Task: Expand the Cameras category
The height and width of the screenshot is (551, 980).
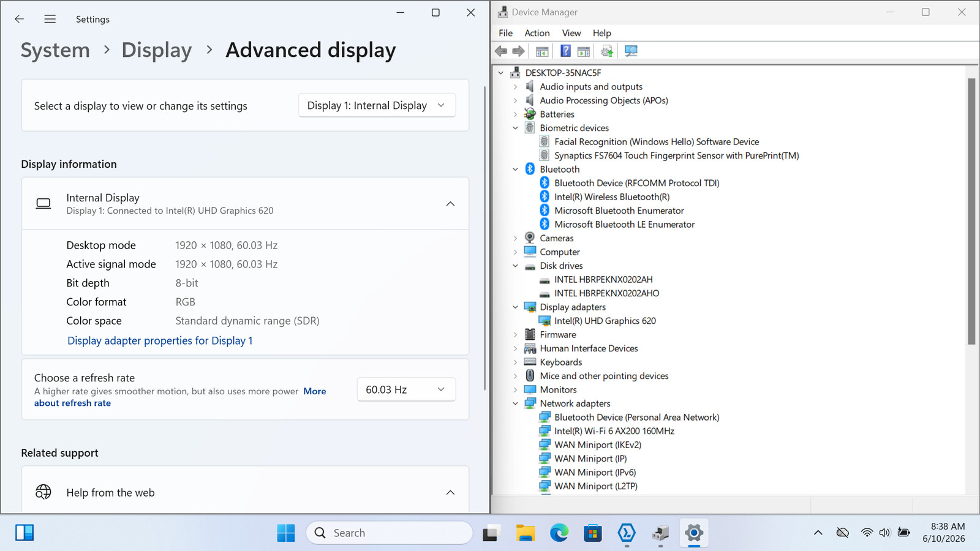Action: 515,238
